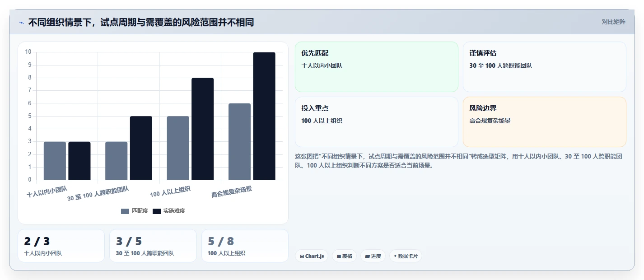Click the 实施难度 bar for 30 至 100 人跨职能团队
Viewport: 644px width, 280px height.
tap(141, 148)
